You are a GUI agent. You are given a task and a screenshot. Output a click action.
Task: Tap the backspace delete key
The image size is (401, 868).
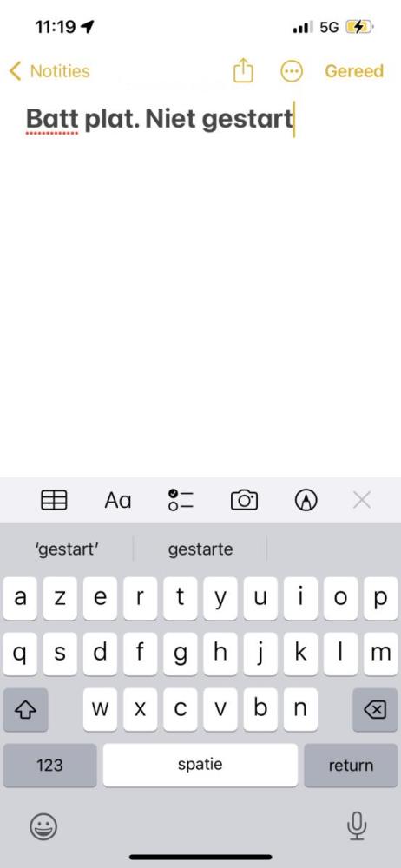tap(375, 710)
